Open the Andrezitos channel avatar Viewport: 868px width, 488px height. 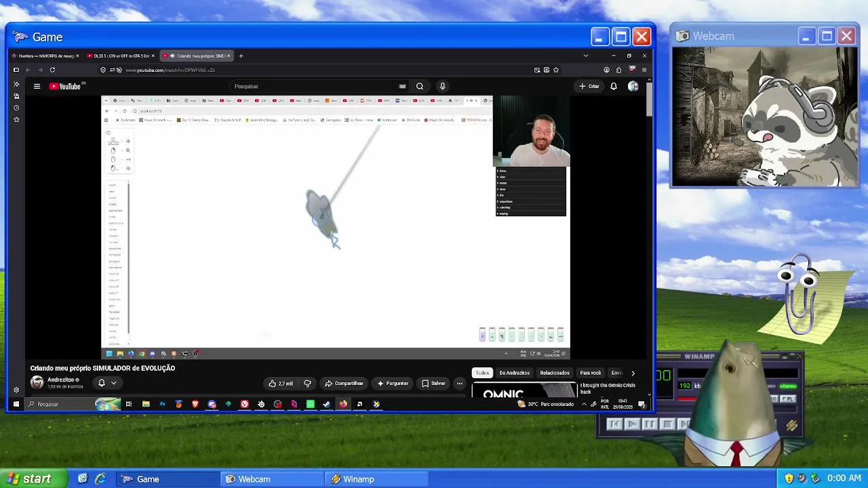[37, 383]
